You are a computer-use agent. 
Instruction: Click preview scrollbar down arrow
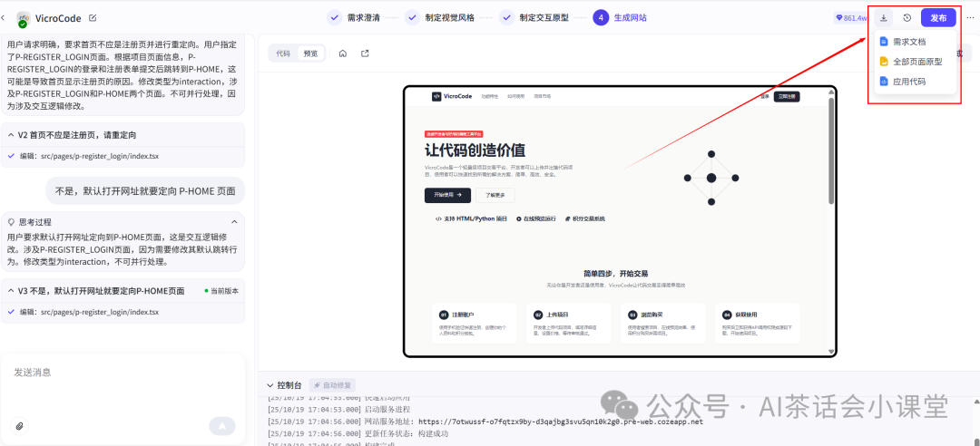point(830,352)
